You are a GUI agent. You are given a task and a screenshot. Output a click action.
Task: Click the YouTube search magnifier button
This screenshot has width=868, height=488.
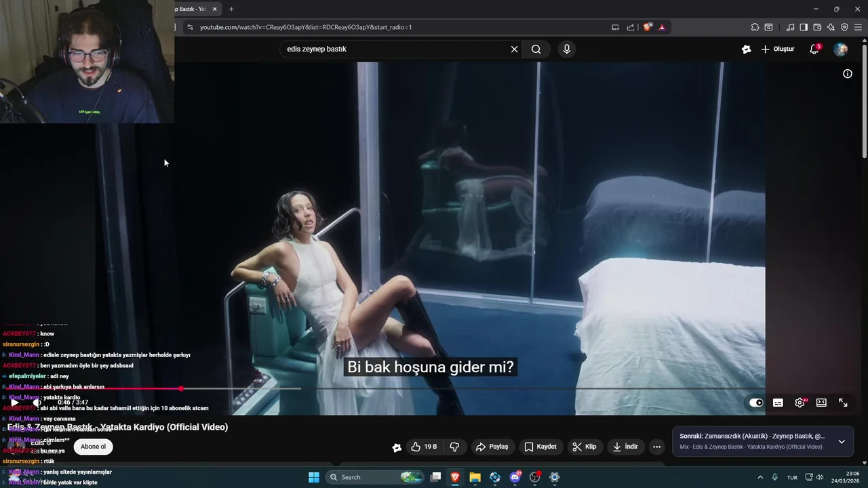coord(536,49)
